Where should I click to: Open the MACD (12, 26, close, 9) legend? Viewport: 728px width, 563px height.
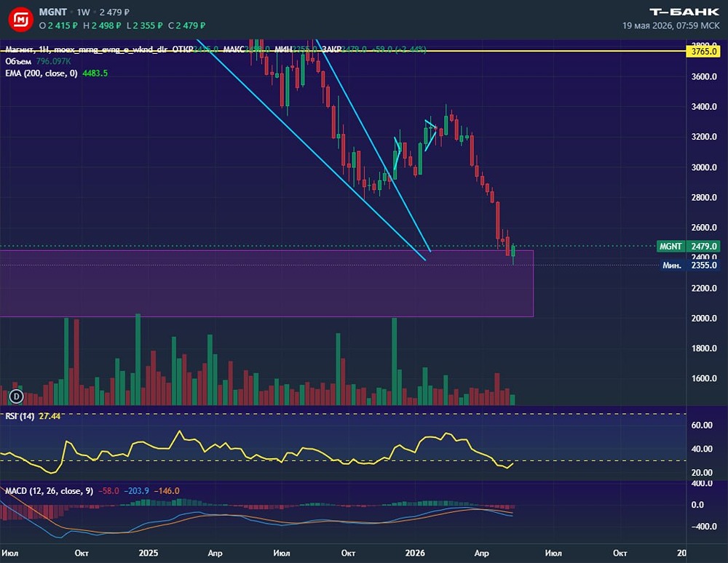50,491
